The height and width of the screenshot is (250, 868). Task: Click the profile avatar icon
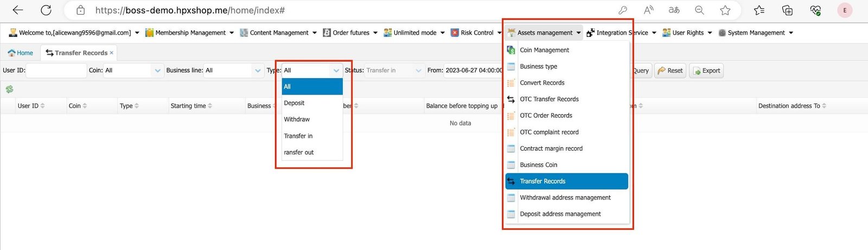[845, 10]
